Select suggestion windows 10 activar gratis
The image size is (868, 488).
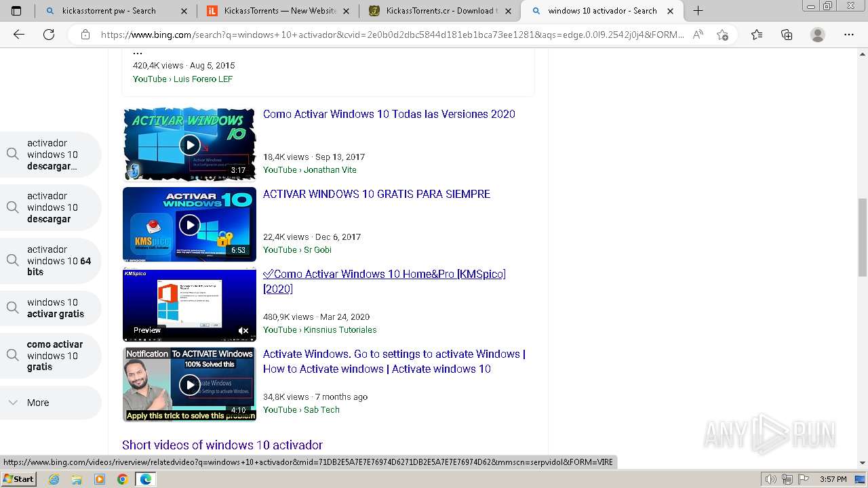coord(51,308)
